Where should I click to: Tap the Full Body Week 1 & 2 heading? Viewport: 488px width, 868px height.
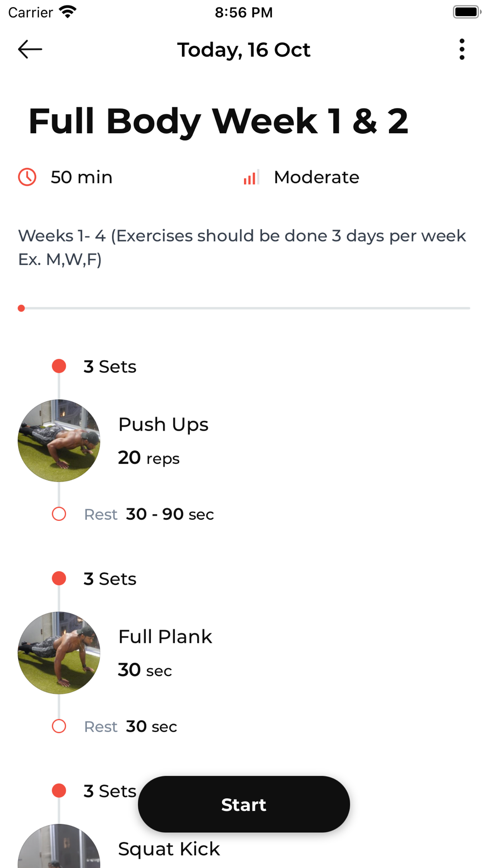click(x=218, y=121)
